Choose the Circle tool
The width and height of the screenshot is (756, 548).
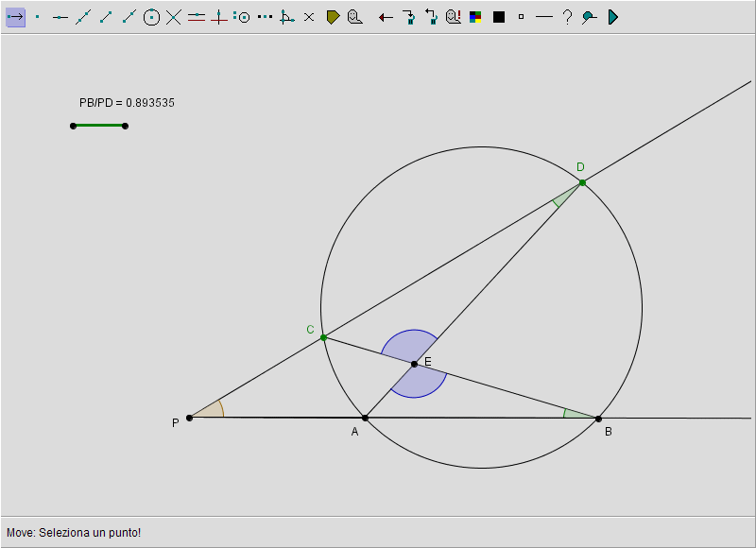(151, 17)
